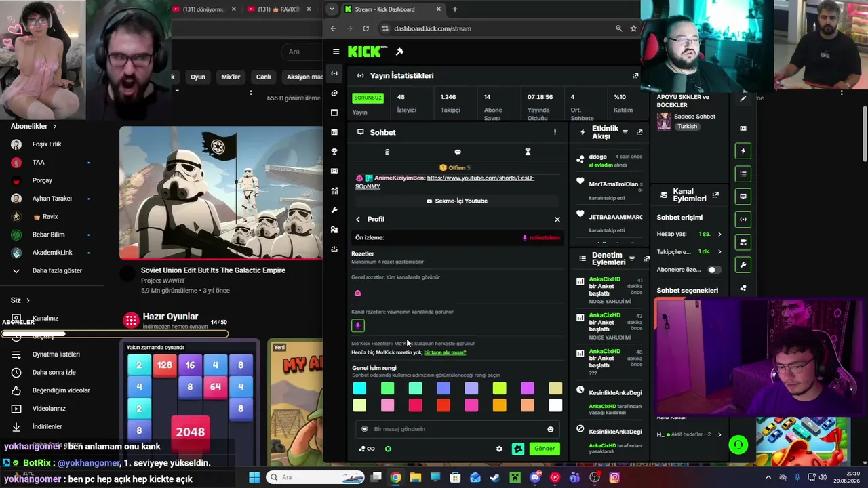The width and height of the screenshot is (868, 488).
Task: Expand 'Daha fazla göster' in YouTube subscriptions
Action: pos(57,270)
